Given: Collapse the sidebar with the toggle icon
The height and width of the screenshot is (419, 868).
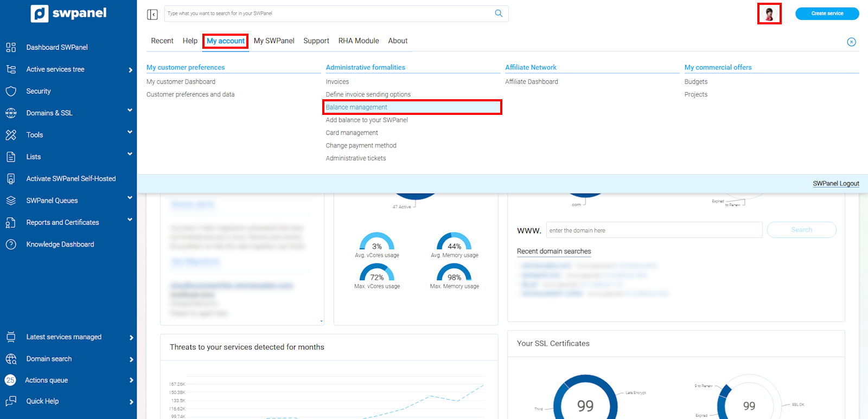Looking at the screenshot, I should (x=152, y=14).
